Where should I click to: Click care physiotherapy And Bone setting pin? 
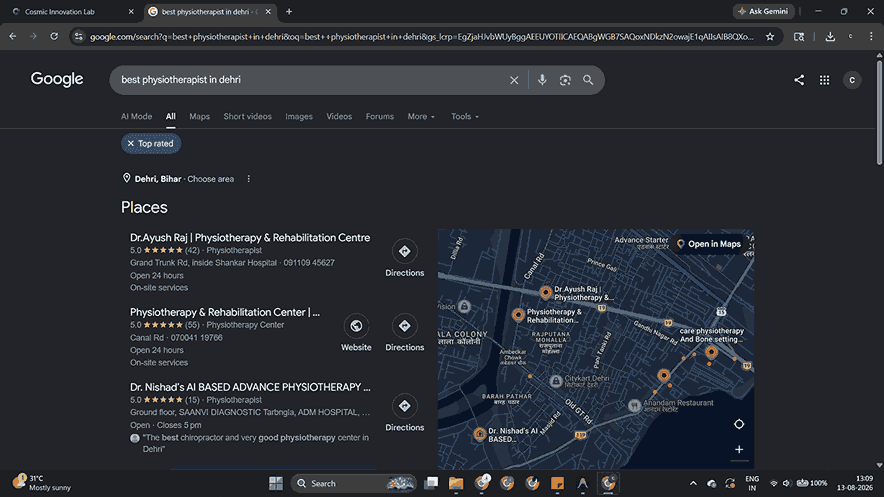pos(711,353)
